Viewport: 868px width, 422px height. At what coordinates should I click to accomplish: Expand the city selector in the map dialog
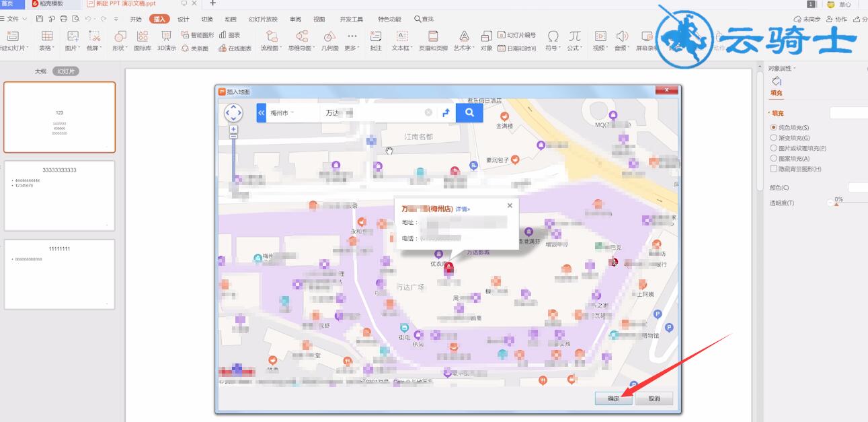click(x=283, y=113)
